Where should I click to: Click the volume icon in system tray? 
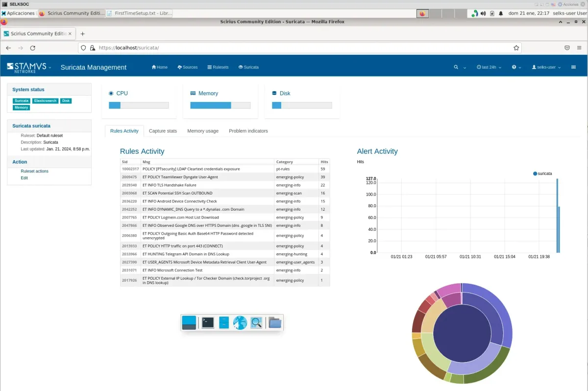click(483, 14)
